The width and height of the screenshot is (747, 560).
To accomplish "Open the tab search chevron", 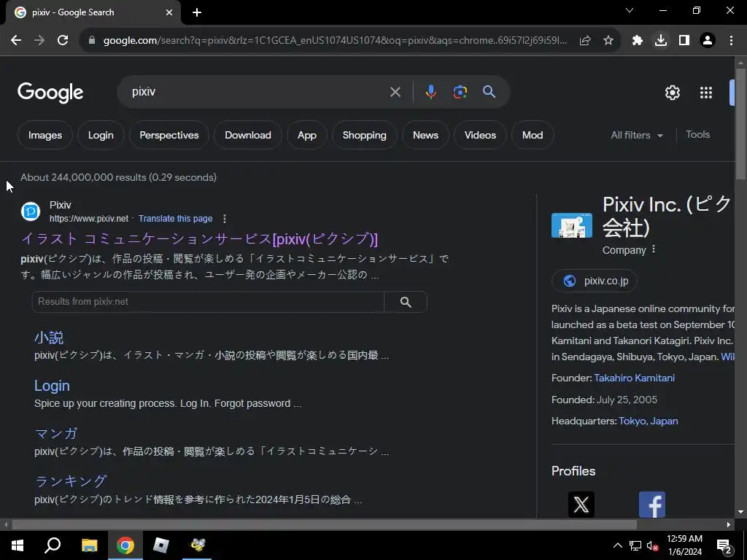I will pos(630,10).
